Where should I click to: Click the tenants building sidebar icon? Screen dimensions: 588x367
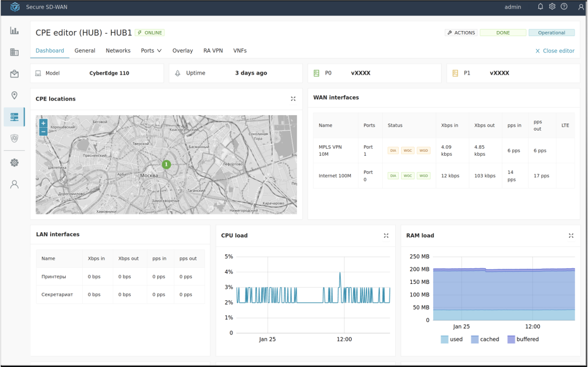tap(14, 52)
